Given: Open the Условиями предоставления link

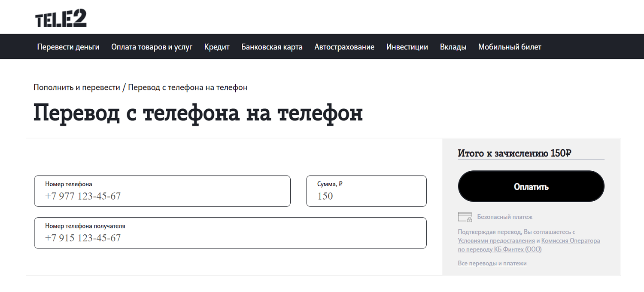Looking at the screenshot, I should [x=496, y=240].
